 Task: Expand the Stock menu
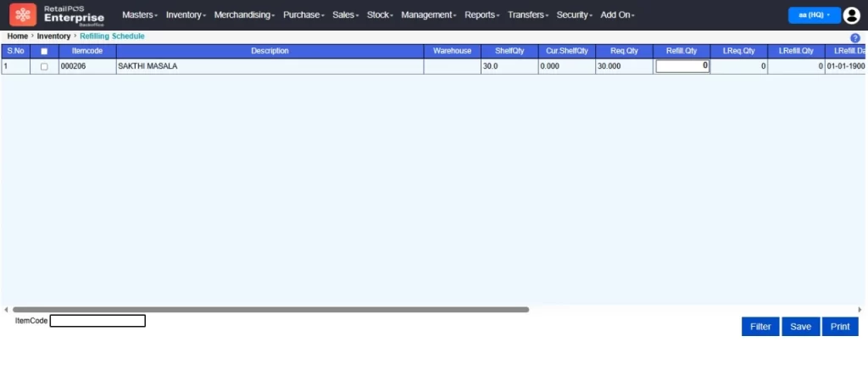click(x=380, y=15)
